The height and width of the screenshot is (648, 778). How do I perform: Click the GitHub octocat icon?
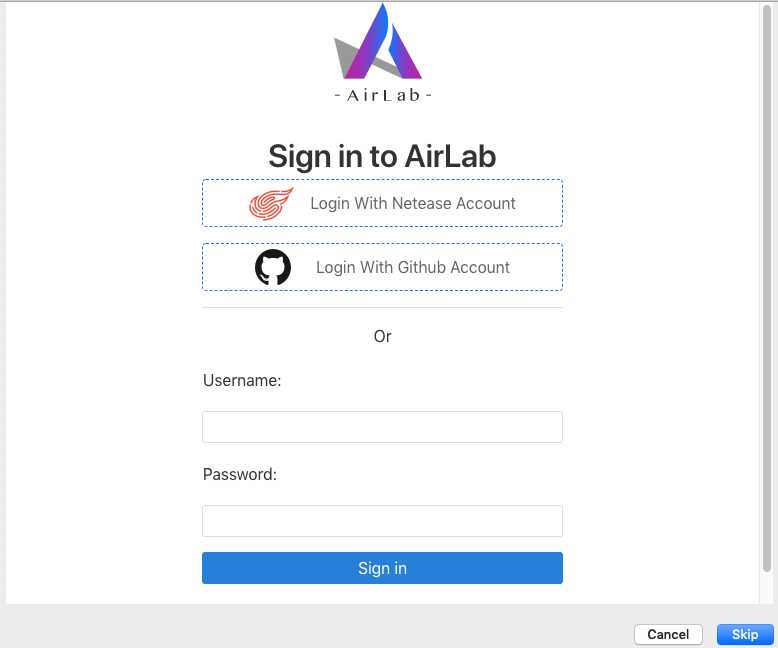click(x=273, y=267)
